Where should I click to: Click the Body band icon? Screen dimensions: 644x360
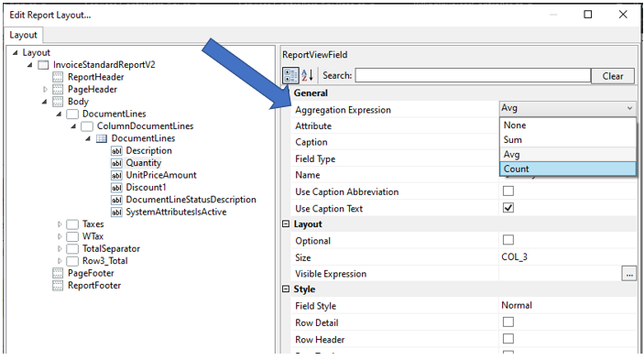click(x=58, y=102)
